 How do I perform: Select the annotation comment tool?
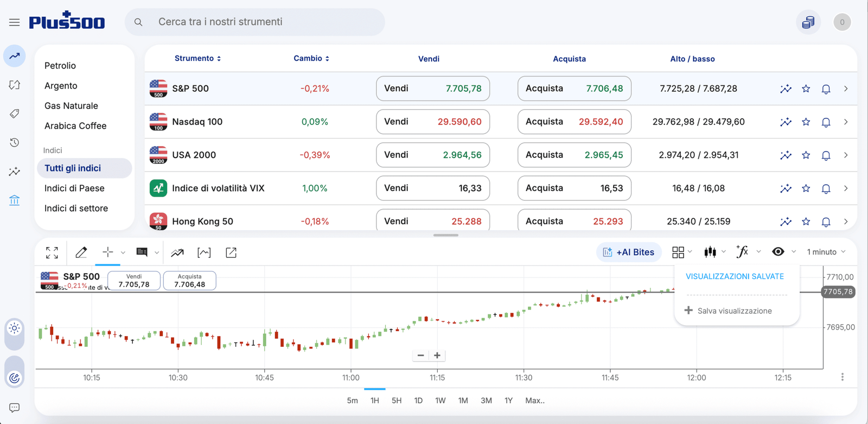142,252
